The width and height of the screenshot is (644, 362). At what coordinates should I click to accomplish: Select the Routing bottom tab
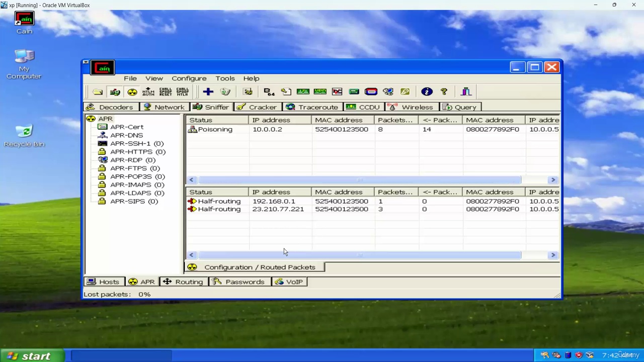(183, 282)
